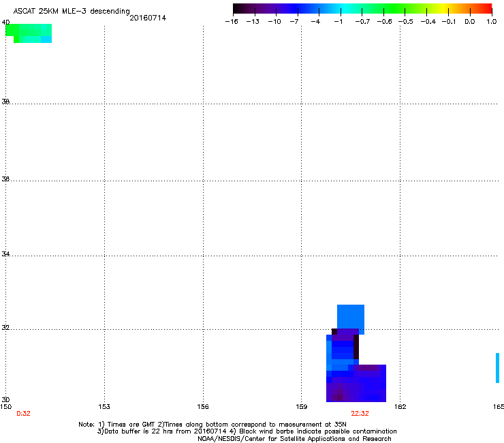The height and width of the screenshot is (443, 504).
Task: Click the NOAA/NESDIS Center for Satellite Applications credit
Action: 294,439
